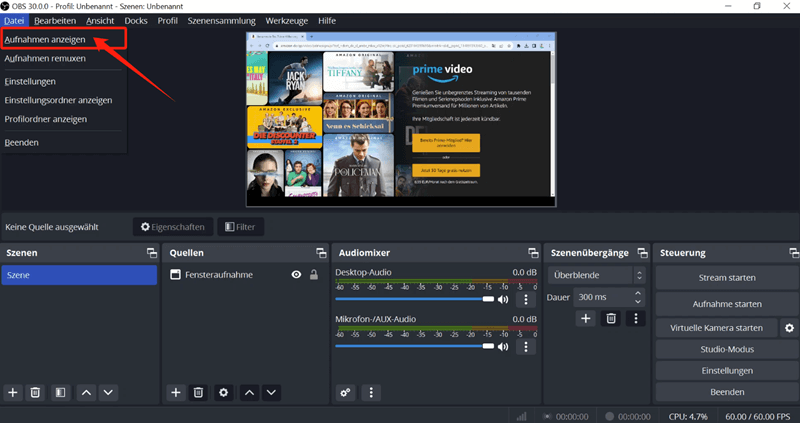Open Desktop-Audio three-dot options
This screenshot has width=800, height=423.
tap(526, 299)
